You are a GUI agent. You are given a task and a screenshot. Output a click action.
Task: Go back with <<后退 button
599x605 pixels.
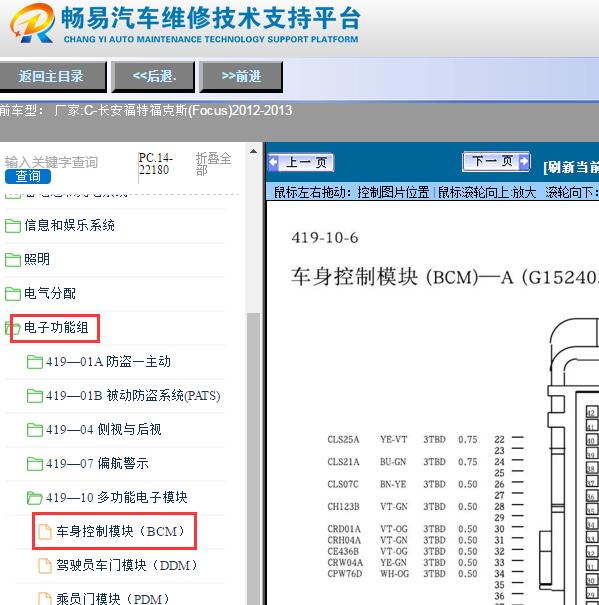pos(153,76)
